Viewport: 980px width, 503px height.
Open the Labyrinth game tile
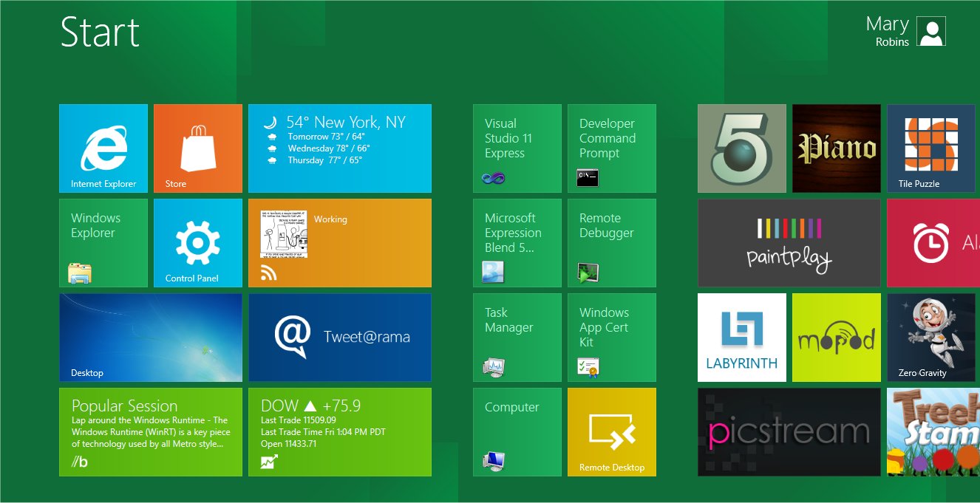click(x=742, y=338)
